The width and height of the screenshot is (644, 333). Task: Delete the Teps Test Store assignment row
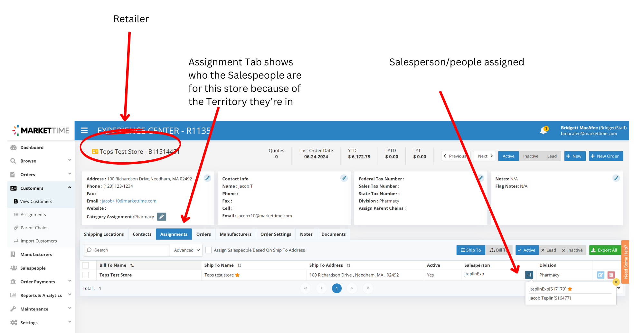point(611,275)
